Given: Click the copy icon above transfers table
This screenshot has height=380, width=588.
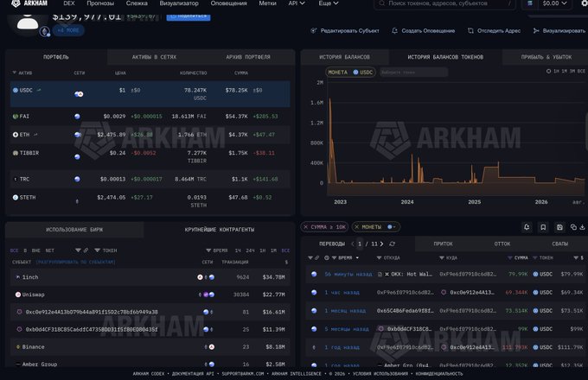Looking at the screenshot, I should point(573,227).
